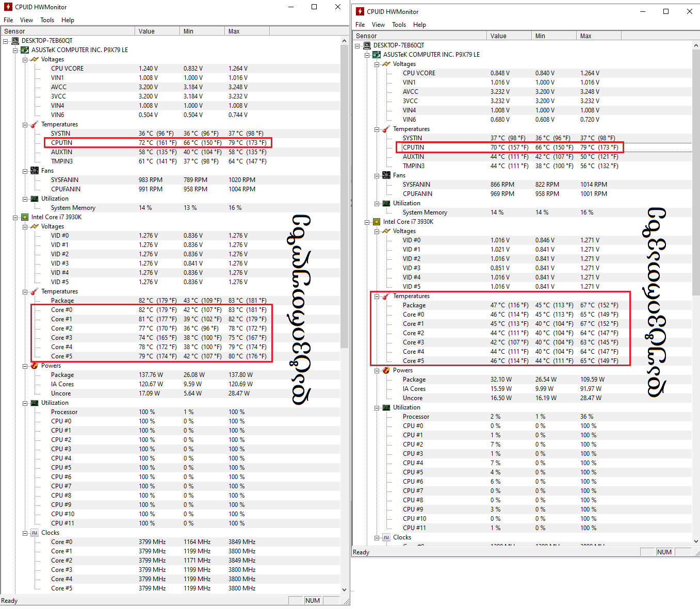
Task: Click the thermometer Temperatures icon in left window
Action: tap(35, 124)
